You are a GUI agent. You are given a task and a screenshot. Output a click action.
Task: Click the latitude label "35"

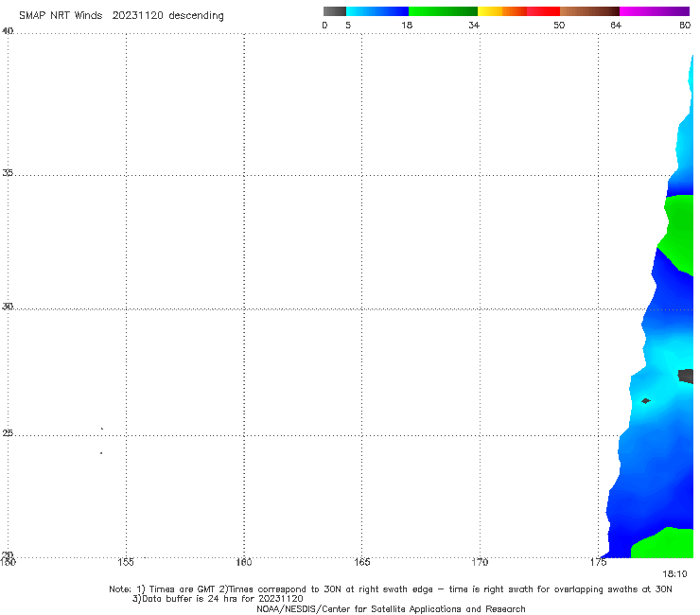pos(8,172)
